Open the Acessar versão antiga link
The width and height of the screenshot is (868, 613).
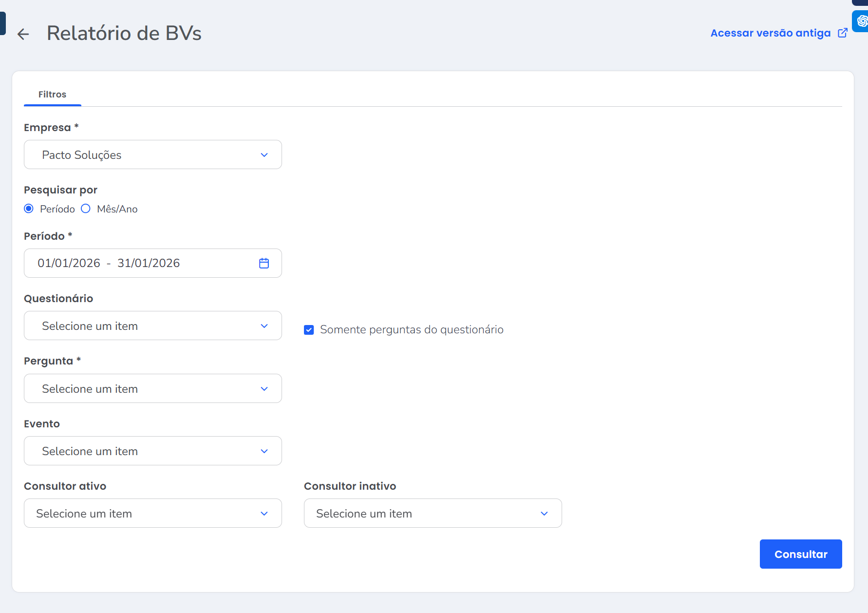770,33
